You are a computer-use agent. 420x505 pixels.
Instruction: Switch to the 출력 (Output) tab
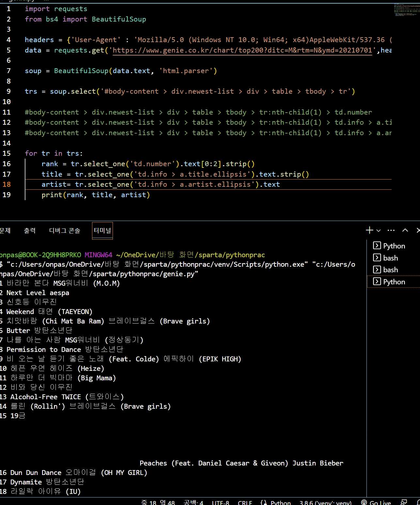[x=30, y=230]
